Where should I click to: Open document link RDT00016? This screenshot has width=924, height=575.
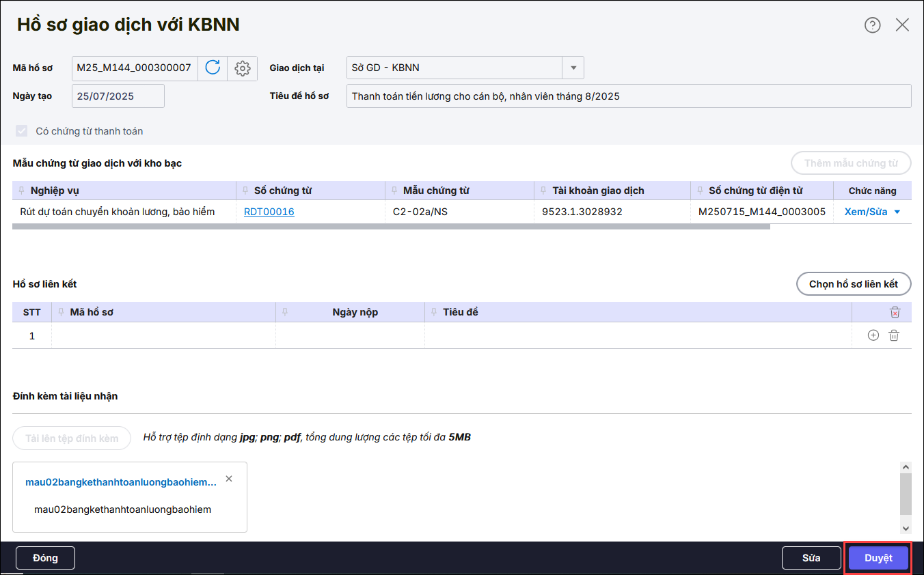tap(269, 212)
